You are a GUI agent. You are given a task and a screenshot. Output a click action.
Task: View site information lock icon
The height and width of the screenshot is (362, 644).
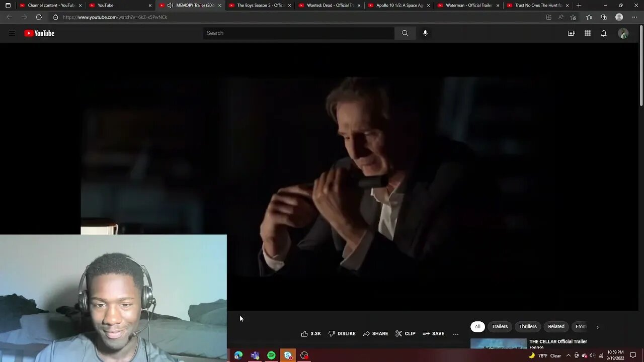tap(55, 17)
